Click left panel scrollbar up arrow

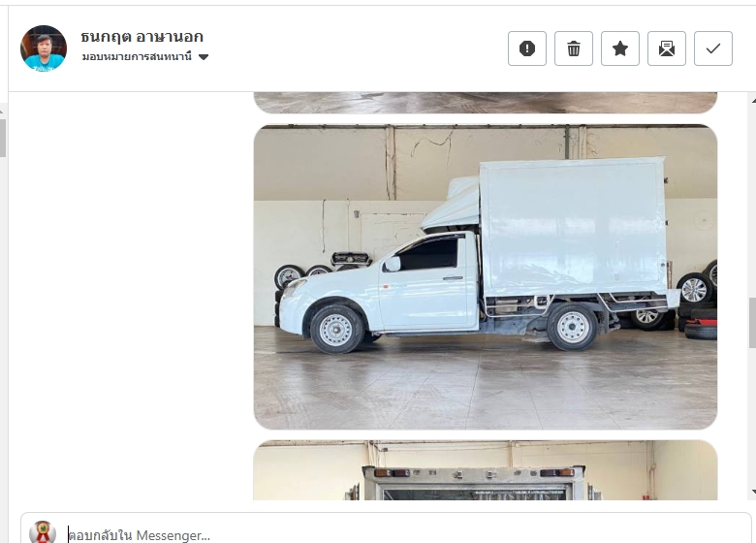tap(2, 112)
